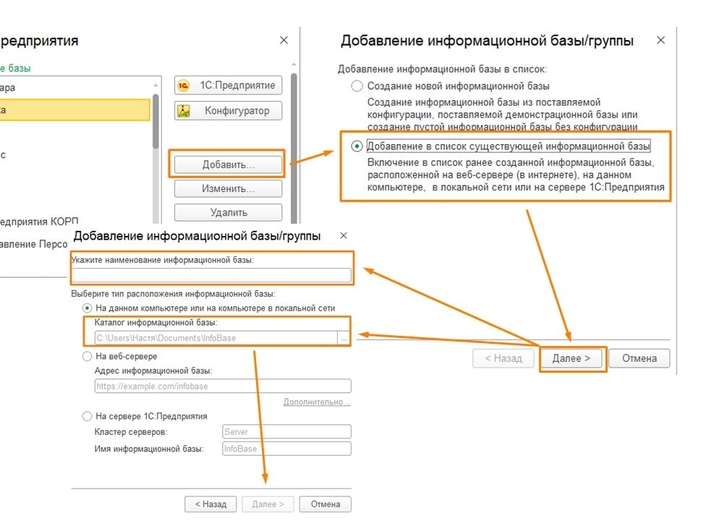Click the browse '...' button for catalog
The height and width of the screenshot is (527, 714).
coord(344,338)
